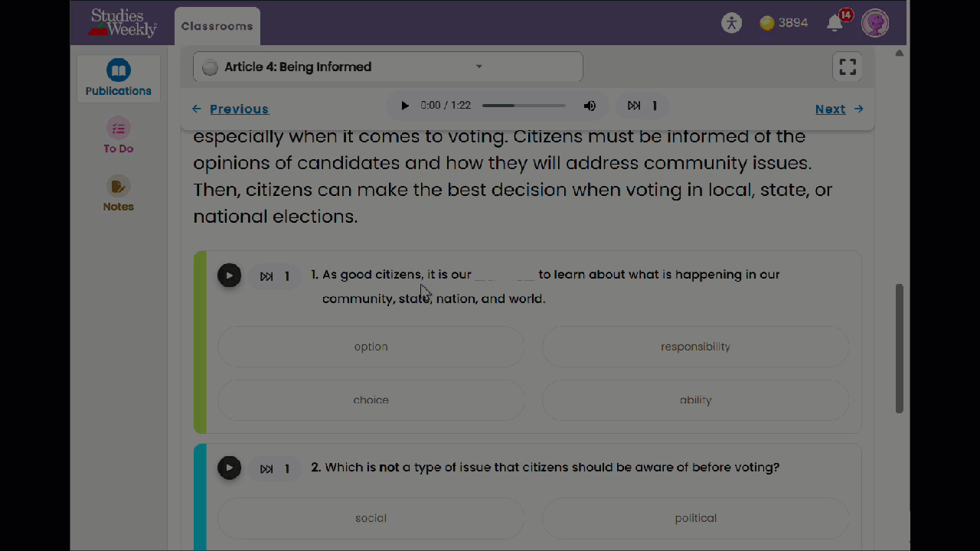
Task: Select answer 'option' for question 1
Action: pos(371,347)
